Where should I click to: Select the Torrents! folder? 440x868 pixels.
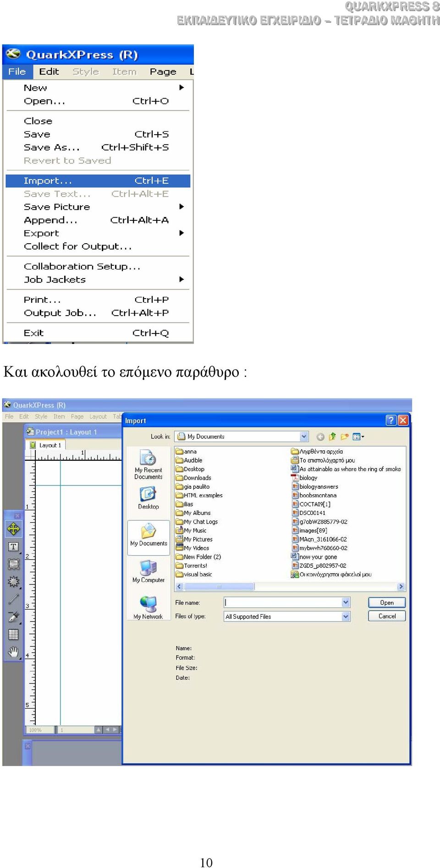click(x=192, y=566)
